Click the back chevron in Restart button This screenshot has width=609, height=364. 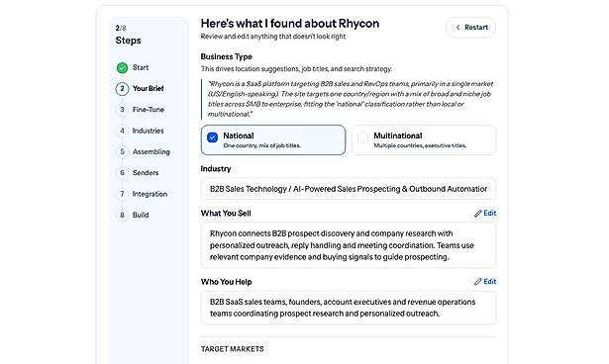coord(457,27)
